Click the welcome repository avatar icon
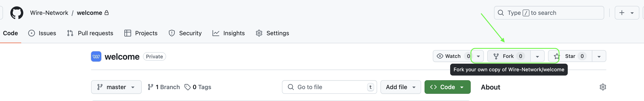The height and width of the screenshot is (101, 644). tap(96, 56)
